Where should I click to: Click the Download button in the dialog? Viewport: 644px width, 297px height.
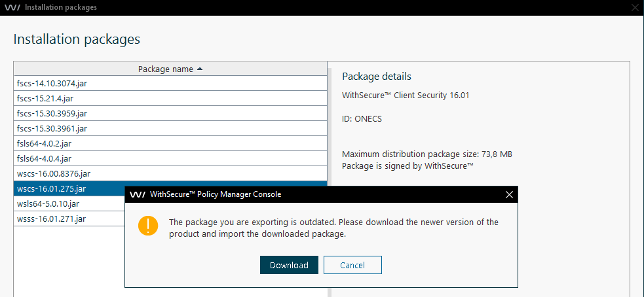coord(289,265)
